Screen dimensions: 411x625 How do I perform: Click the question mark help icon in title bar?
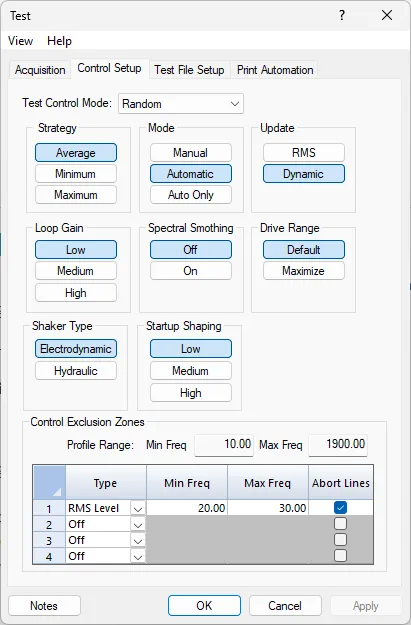pyautogui.click(x=342, y=16)
